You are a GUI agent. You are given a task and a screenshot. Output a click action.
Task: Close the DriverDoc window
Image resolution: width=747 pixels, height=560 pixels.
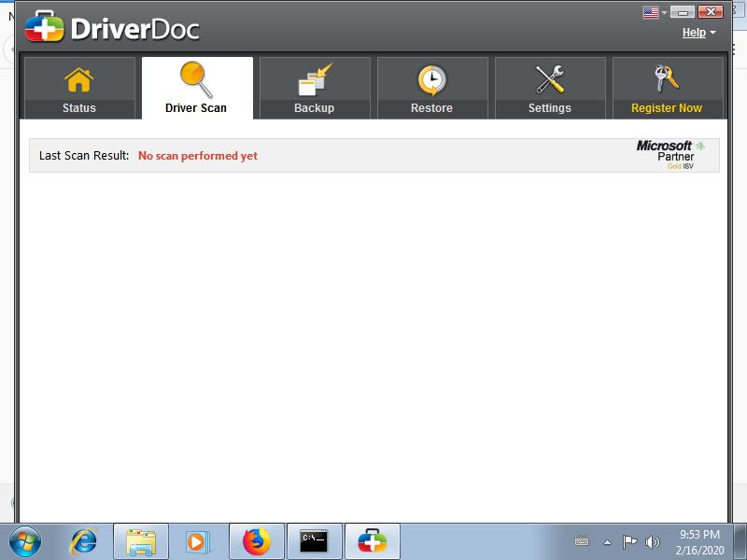pyautogui.click(x=711, y=12)
